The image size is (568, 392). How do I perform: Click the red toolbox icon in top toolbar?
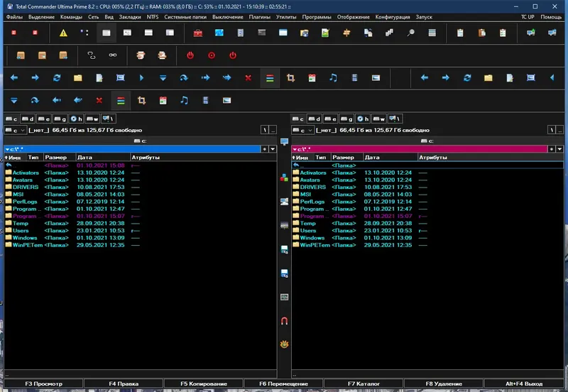click(x=198, y=33)
